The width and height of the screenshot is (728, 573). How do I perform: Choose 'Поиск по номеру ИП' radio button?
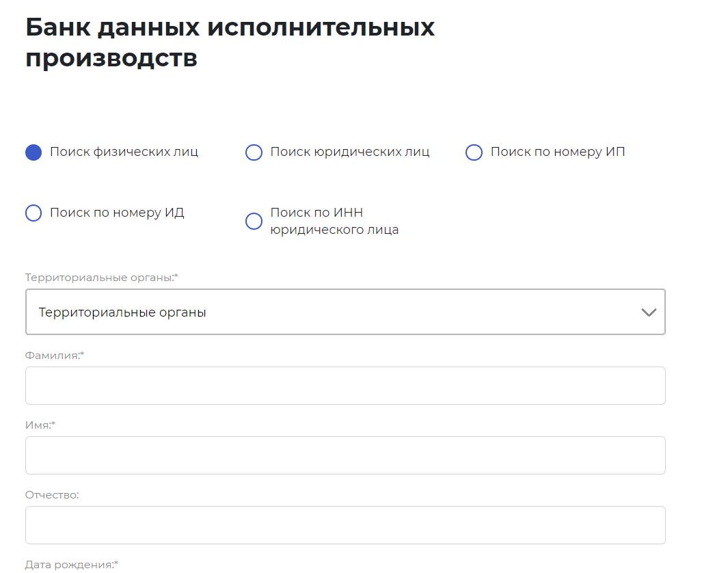pyautogui.click(x=474, y=152)
